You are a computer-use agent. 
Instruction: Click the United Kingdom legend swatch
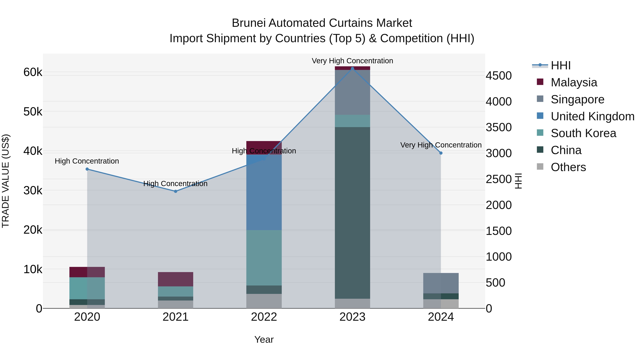tap(540, 116)
